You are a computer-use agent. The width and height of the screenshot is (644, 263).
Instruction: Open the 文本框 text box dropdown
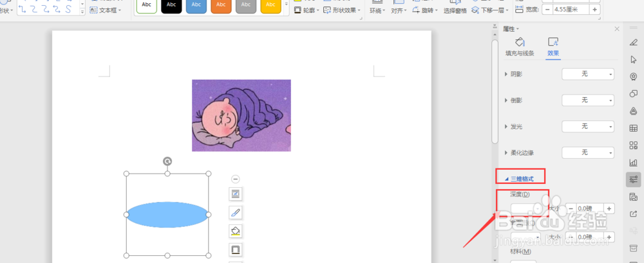[106, 10]
